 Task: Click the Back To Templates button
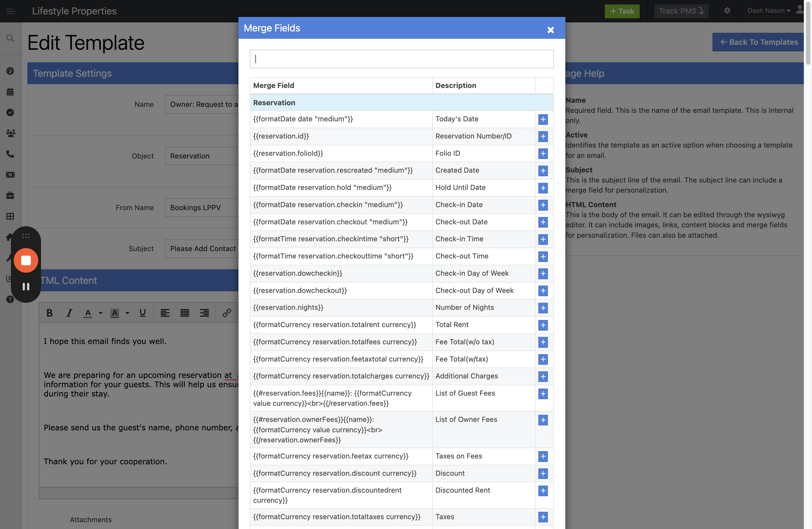click(758, 42)
